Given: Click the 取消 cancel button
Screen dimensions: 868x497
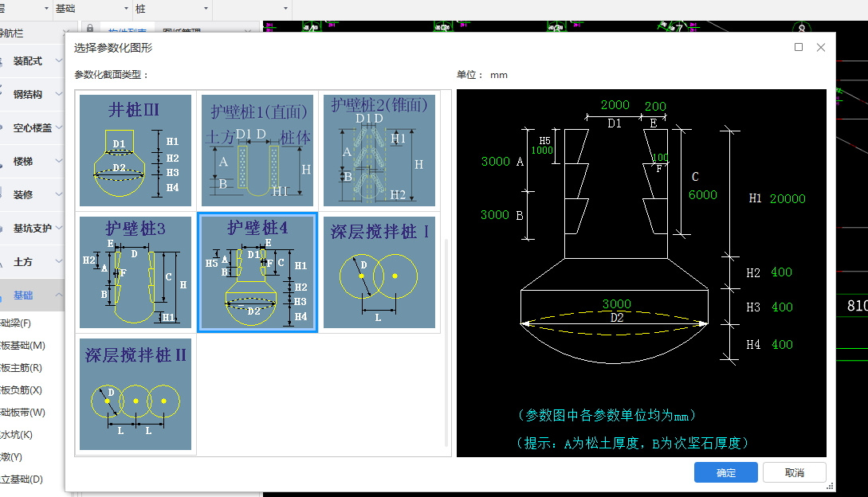Looking at the screenshot, I should pyautogui.click(x=795, y=472).
